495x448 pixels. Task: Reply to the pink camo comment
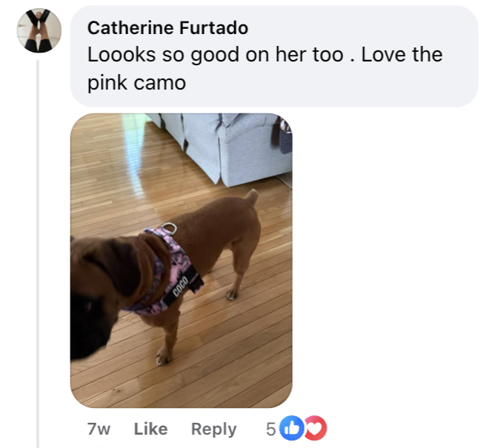pos(213,429)
